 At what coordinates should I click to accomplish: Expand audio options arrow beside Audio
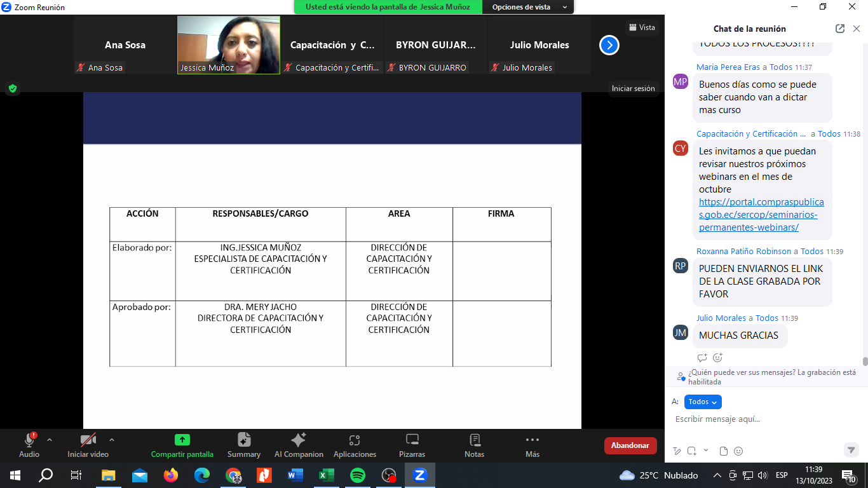pyautogui.click(x=50, y=440)
